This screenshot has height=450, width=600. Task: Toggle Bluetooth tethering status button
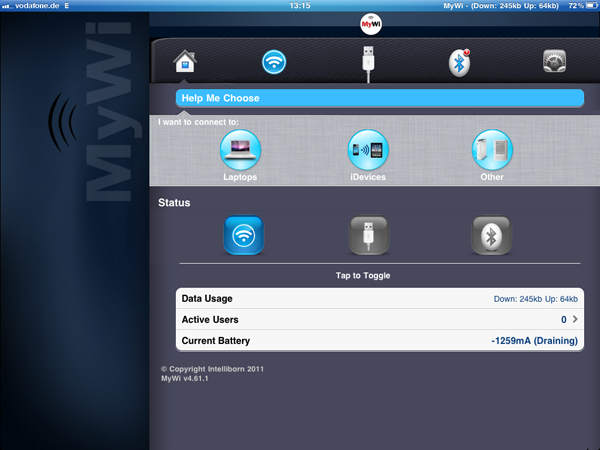click(491, 235)
